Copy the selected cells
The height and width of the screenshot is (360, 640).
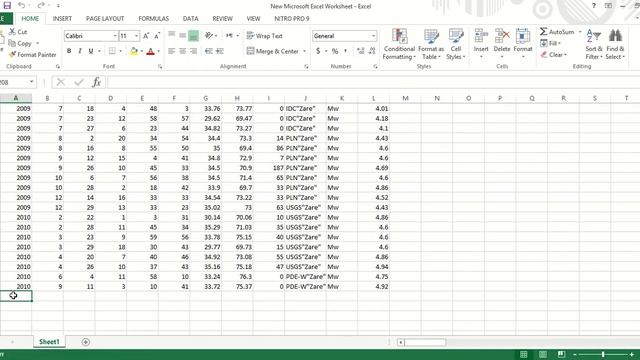point(20,43)
